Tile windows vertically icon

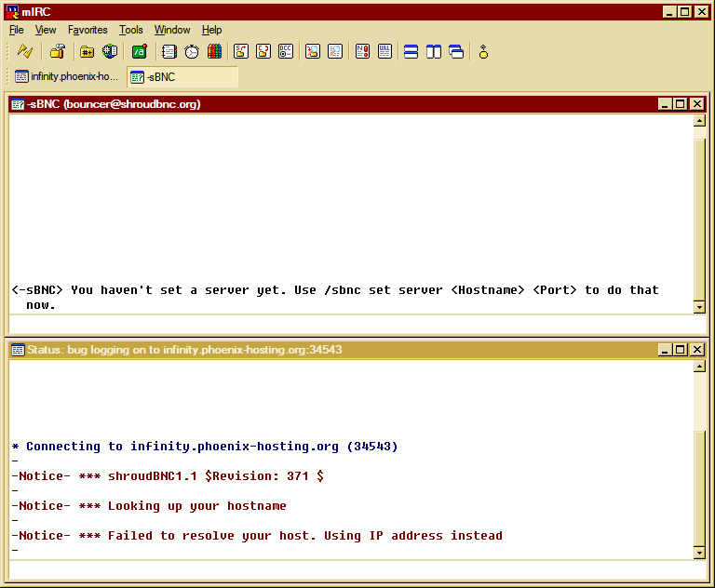click(434, 51)
